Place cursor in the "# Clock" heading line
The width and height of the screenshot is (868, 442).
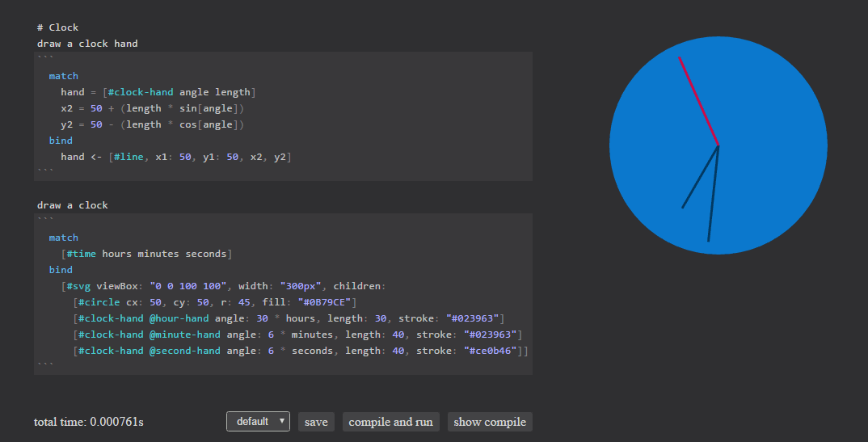pyautogui.click(x=57, y=27)
